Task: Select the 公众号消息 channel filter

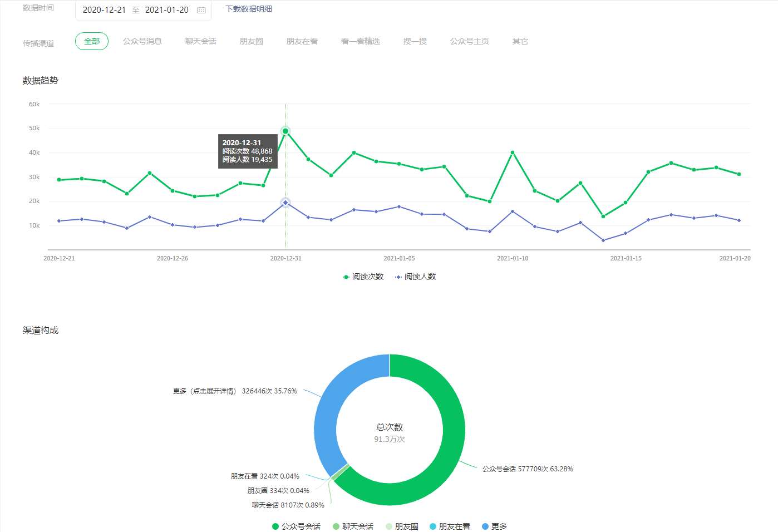Action: [x=142, y=41]
